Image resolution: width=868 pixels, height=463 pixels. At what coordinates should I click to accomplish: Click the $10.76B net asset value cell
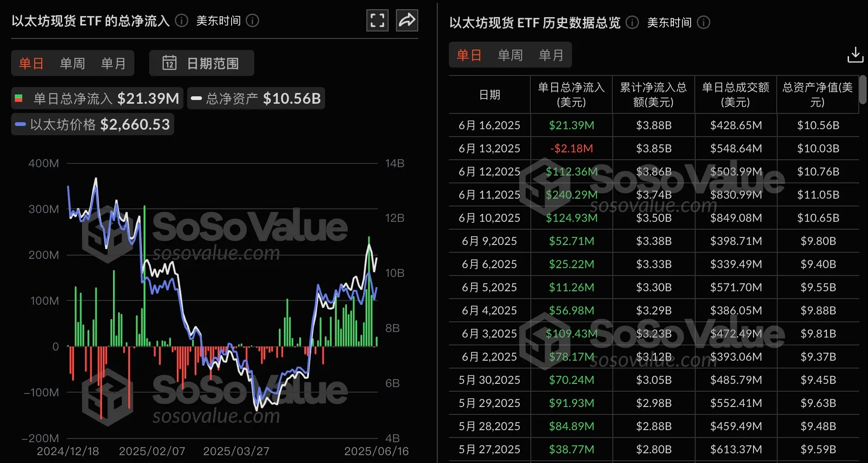pyautogui.click(x=818, y=171)
